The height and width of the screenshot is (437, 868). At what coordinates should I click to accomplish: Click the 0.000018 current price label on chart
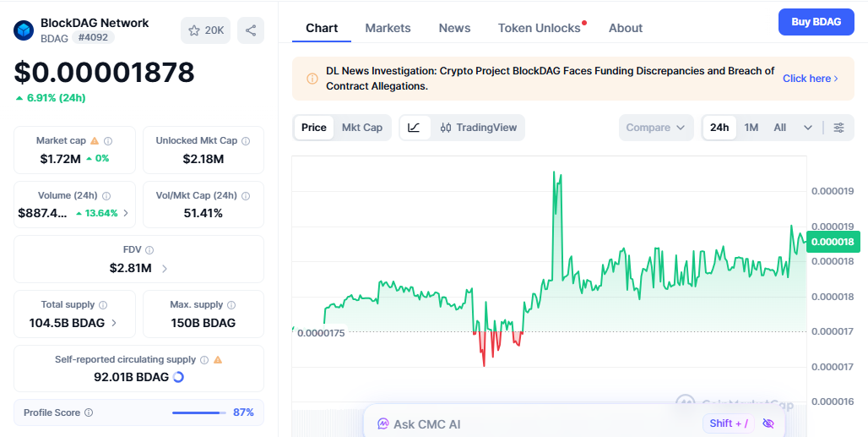833,242
